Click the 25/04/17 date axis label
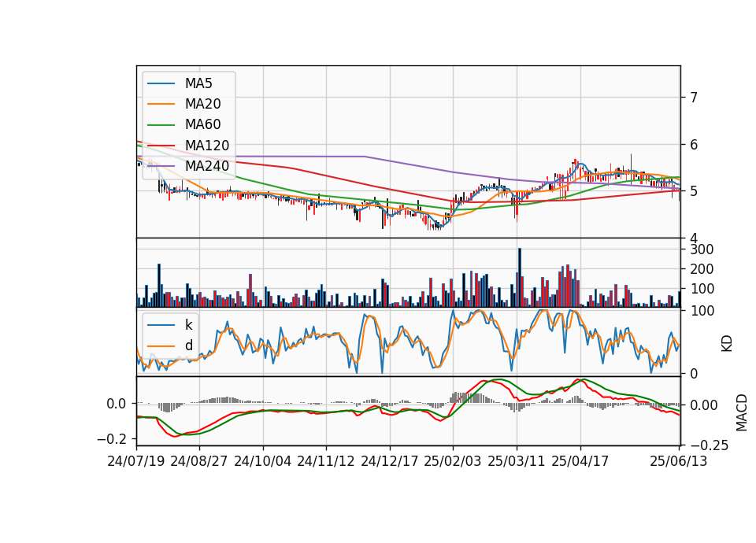 [x=580, y=461]
